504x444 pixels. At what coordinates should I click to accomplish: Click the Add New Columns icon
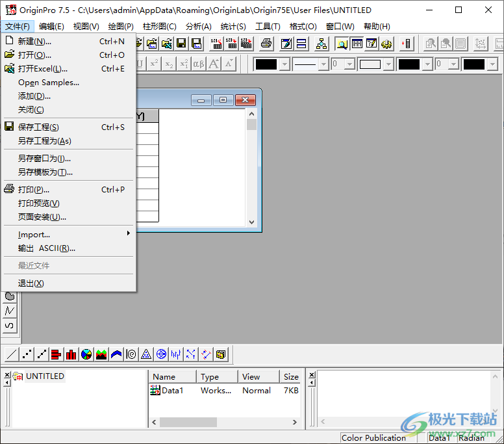(407, 44)
